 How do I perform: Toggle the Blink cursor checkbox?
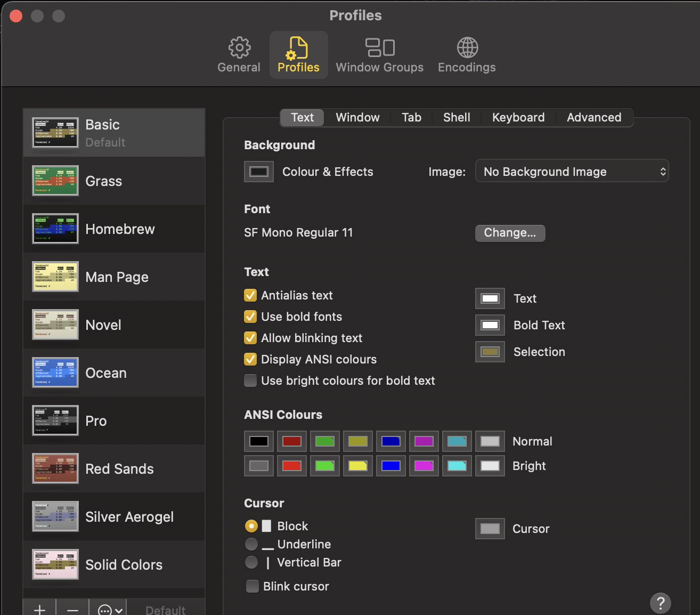click(x=252, y=586)
